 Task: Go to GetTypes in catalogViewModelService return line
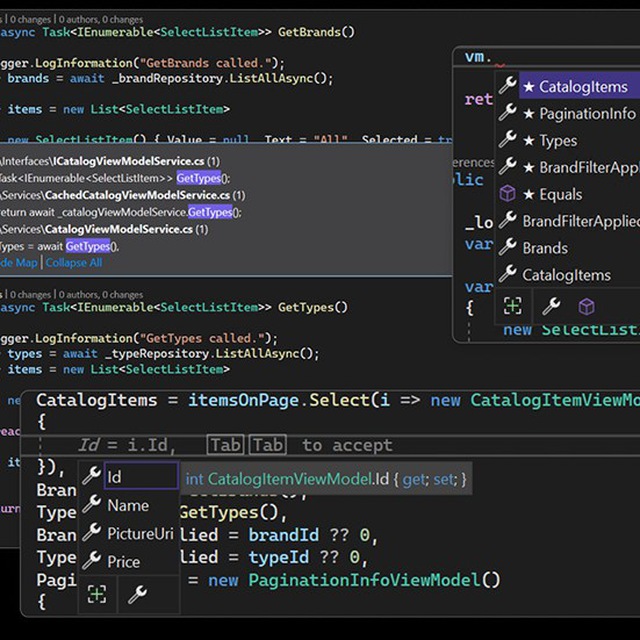pyautogui.click(x=210, y=212)
